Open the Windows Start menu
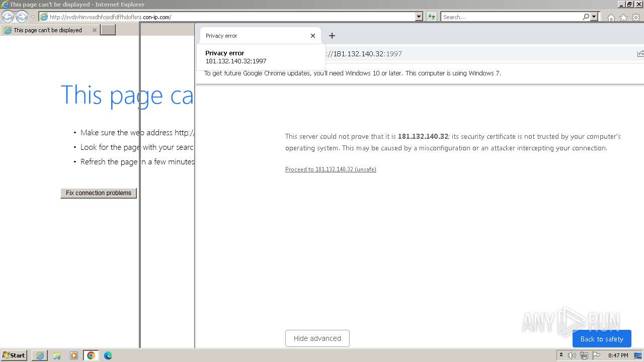This screenshot has width=644, height=362. [x=14, y=355]
